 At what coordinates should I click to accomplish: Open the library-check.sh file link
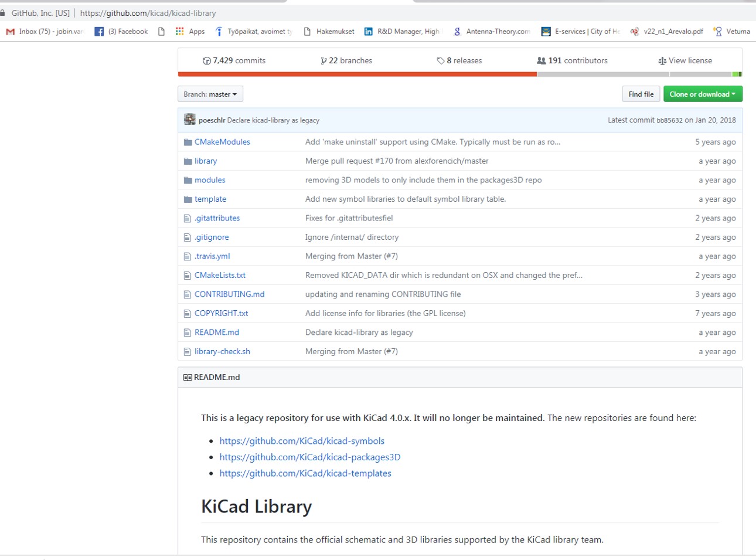pyautogui.click(x=222, y=352)
